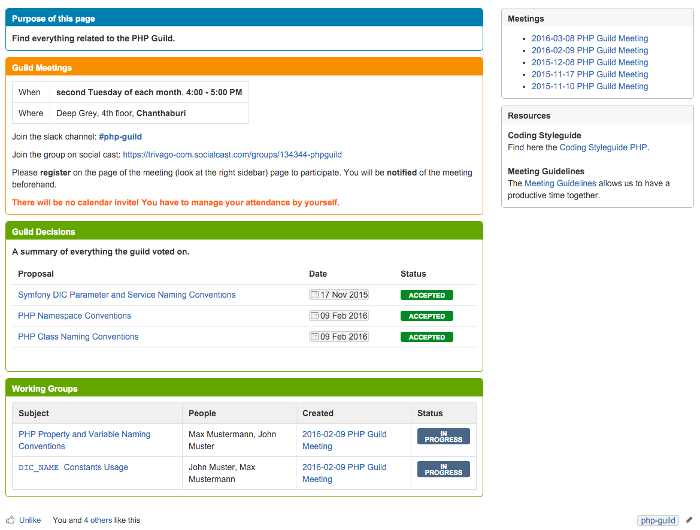Open DIC_NAME Constants Usage working group

73,467
